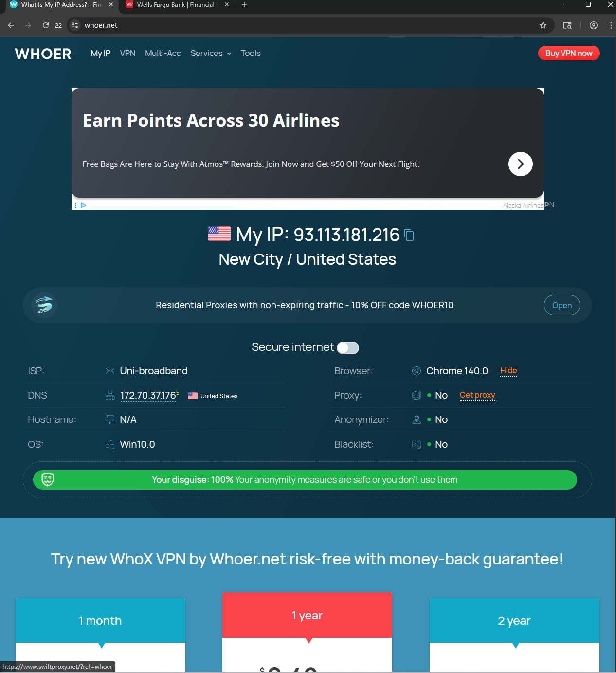This screenshot has height=673, width=616.
Task: Toggle the Secure internet switch
Action: (x=348, y=347)
